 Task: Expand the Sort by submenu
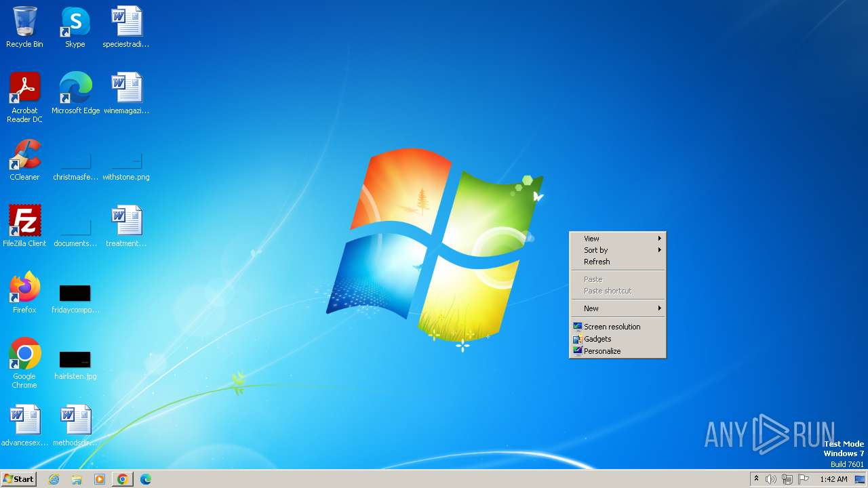[618, 250]
